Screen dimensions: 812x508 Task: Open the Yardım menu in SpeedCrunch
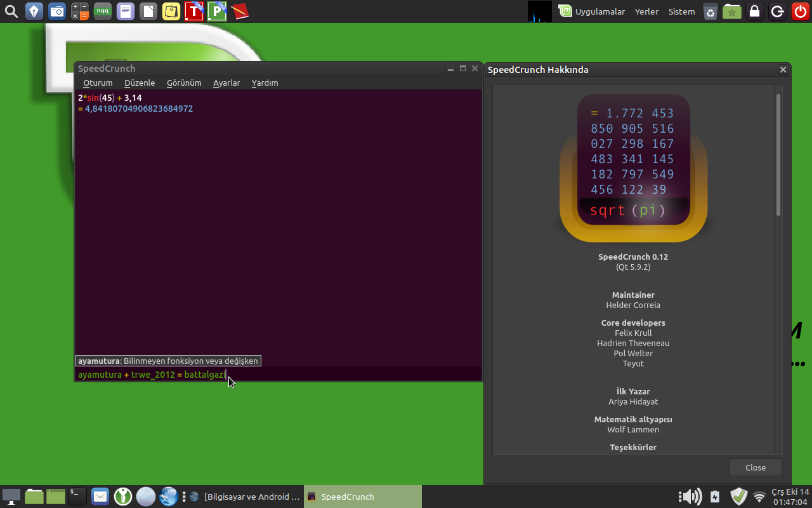click(x=265, y=83)
